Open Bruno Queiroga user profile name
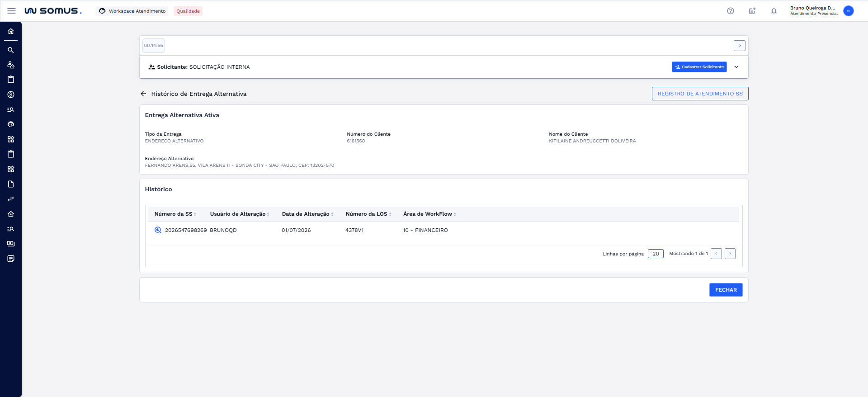 (813, 8)
